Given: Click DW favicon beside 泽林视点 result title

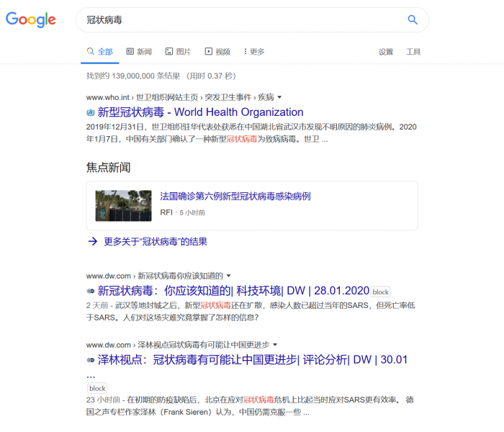Looking at the screenshot, I should tap(91, 360).
